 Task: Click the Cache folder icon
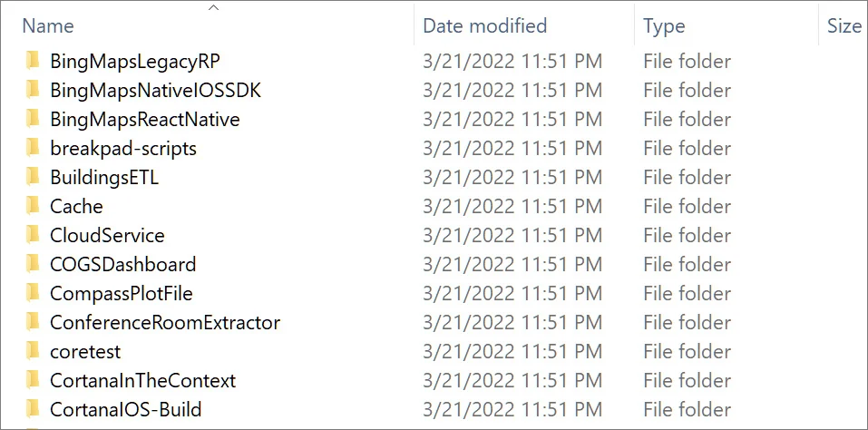pyautogui.click(x=34, y=207)
